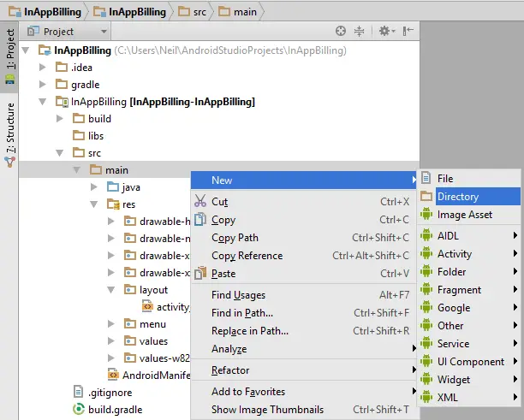
Task: Select Copy Path in context menu
Action: pos(303,238)
